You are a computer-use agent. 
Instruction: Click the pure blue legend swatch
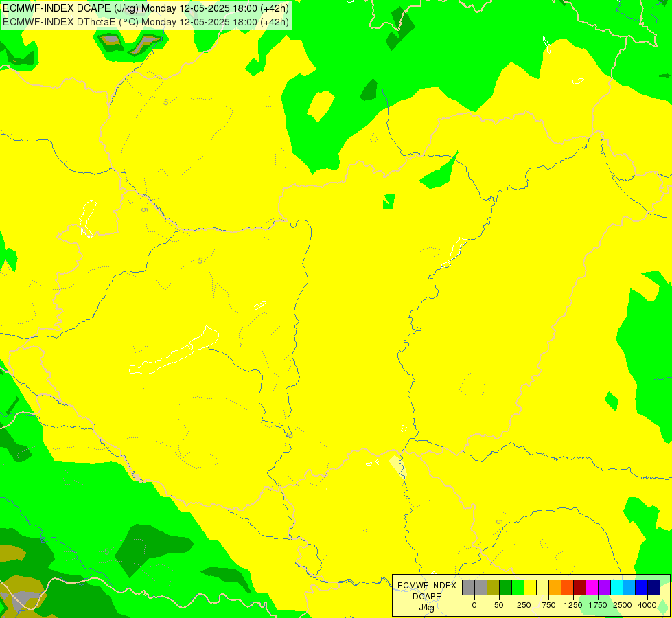(642, 588)
